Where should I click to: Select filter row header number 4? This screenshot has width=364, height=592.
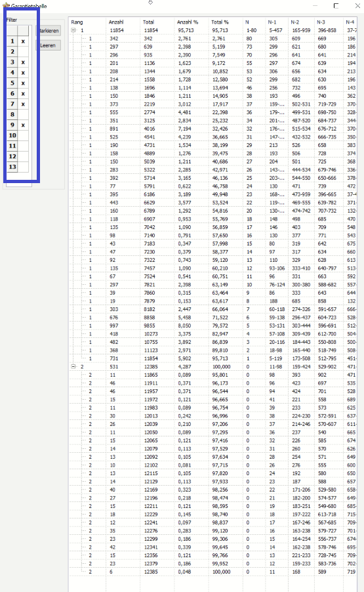click(12, 72)
